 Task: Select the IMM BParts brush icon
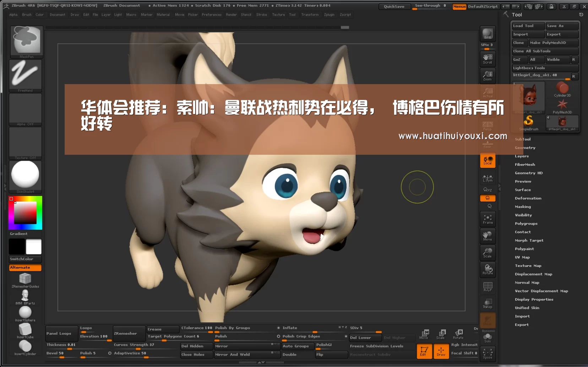[25, 297]
